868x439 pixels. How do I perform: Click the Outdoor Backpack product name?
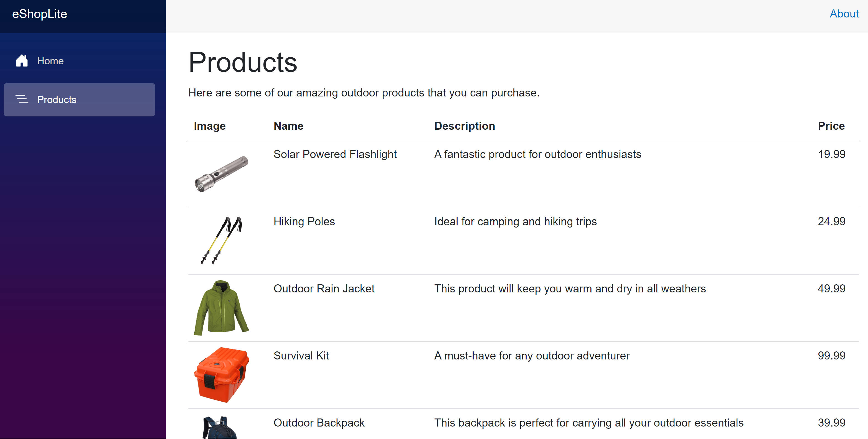coord(319,423)
